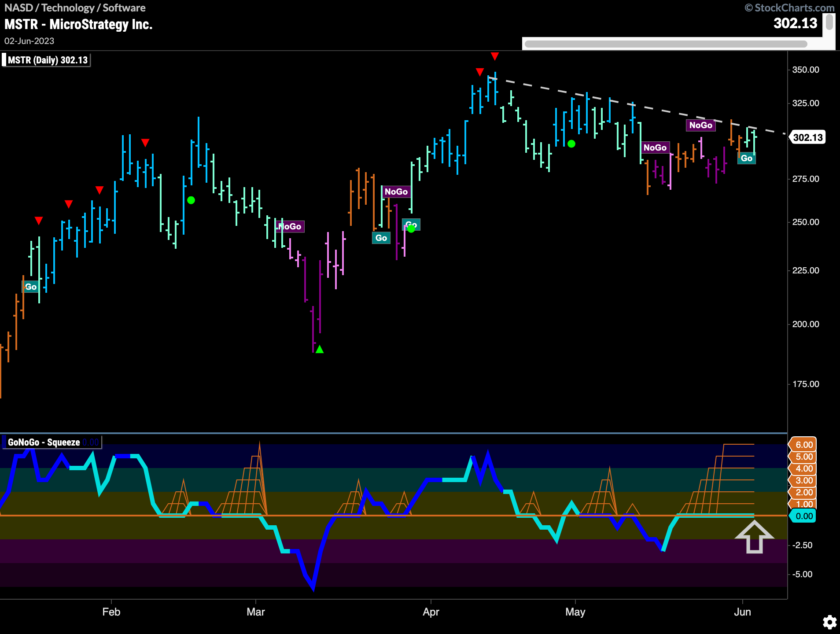Click the red down-triangle at the April peak

(x=495, y=56)
